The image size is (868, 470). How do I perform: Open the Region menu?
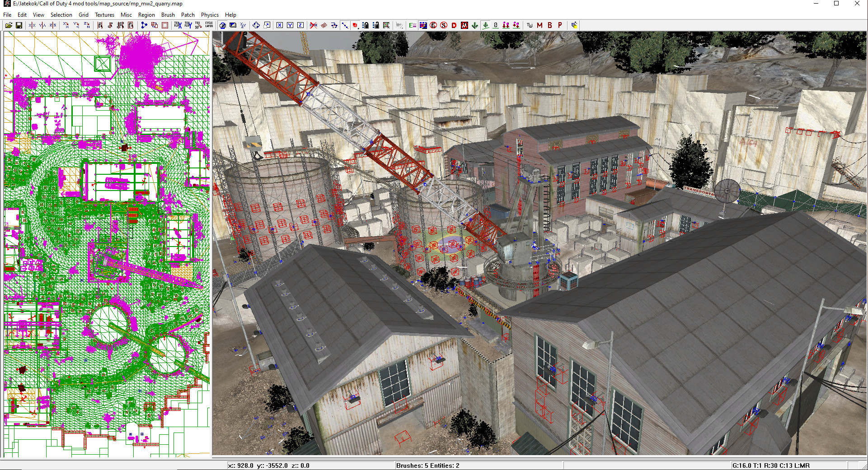pyautogui.click(x=146, y=14)
